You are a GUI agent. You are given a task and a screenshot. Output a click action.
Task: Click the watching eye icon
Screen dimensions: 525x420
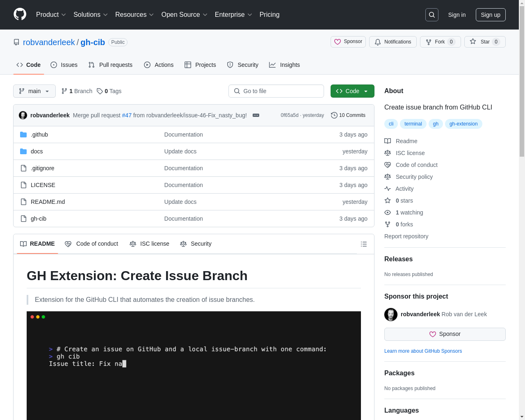388,212
